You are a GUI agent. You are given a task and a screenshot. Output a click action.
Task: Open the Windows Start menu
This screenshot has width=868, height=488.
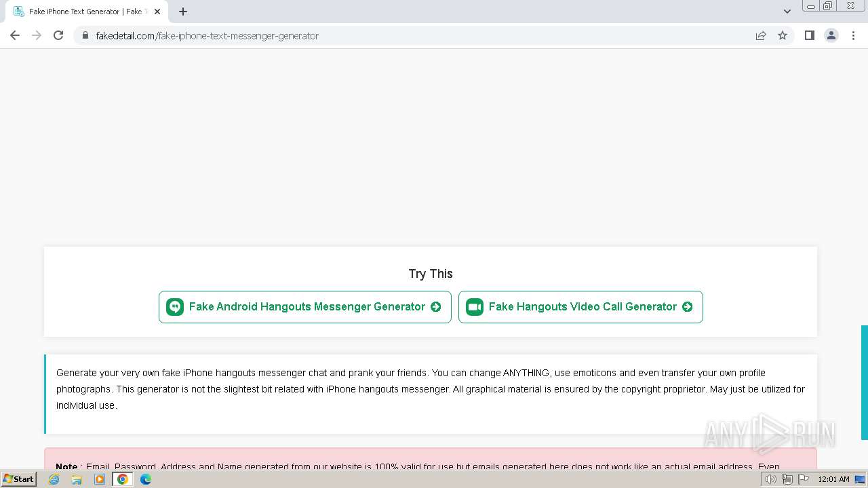(x=18, y=479)
